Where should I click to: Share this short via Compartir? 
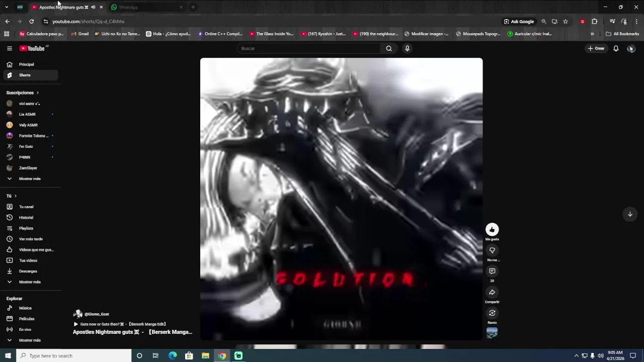tap(492, 292)
